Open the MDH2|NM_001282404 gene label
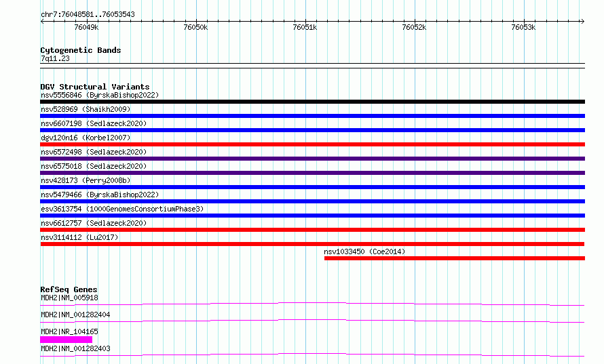 (75, 315)
